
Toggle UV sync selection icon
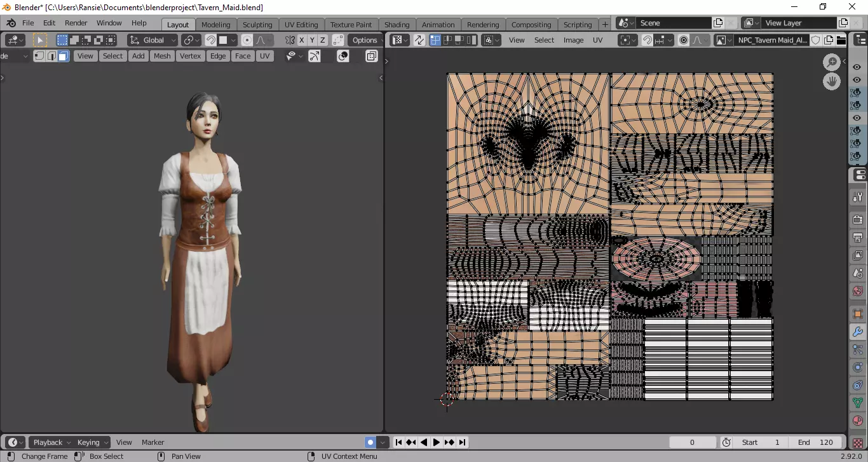419,40
